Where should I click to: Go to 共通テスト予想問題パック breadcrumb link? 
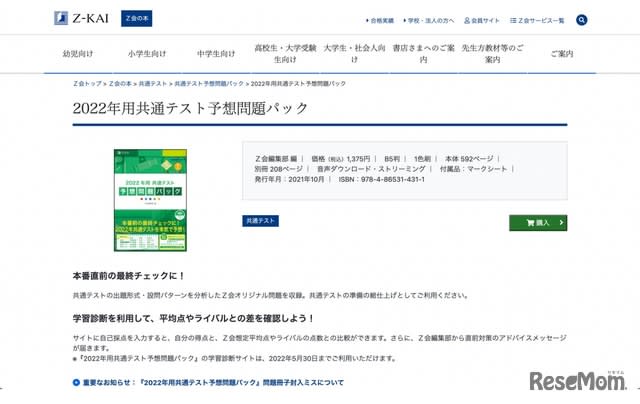[x=209, y=84]
